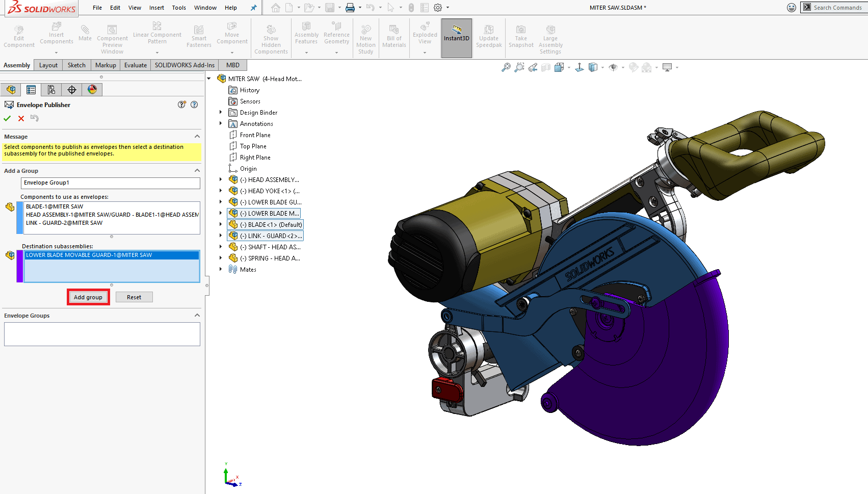The width and height of the screenshot is (868, 494).
Task: Open the Options gear icon
Action: pyautogui.click(x=438, y=8)
